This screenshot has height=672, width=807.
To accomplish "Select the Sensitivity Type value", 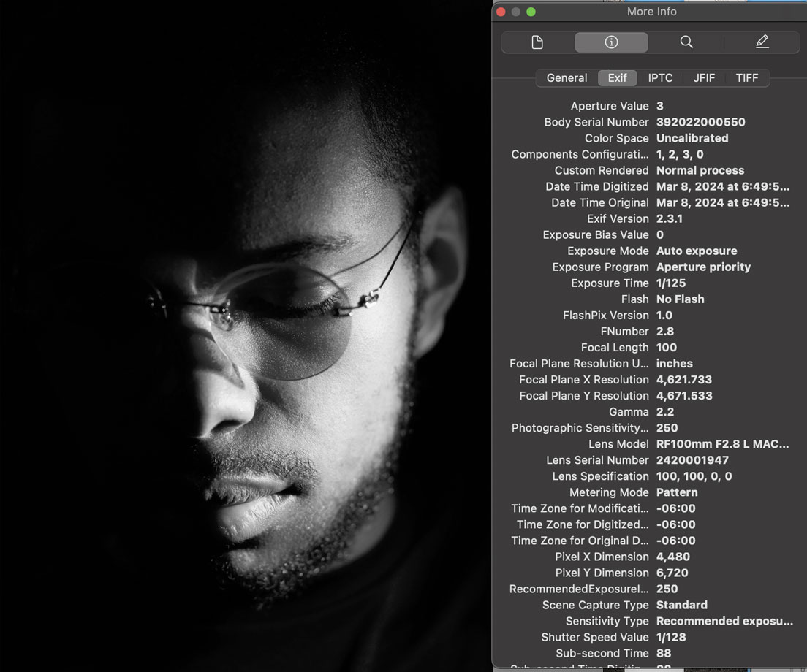I will click(x=724, y=621).
